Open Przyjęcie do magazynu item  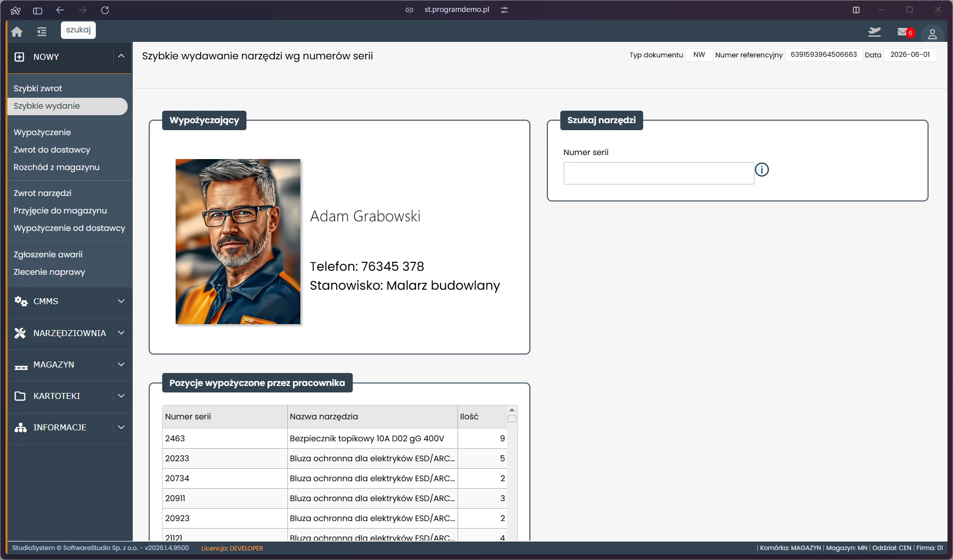[x=60, y=210]
